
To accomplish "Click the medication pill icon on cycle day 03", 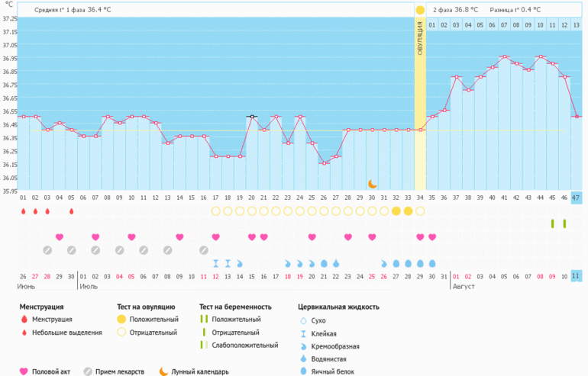I will click(x=47, y=250).
